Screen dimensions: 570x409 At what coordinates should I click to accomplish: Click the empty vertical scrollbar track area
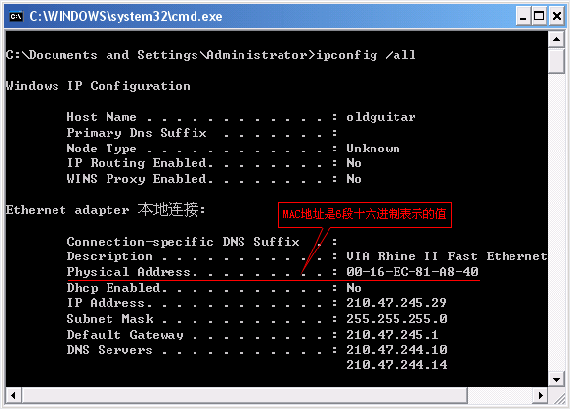click(x=556, y=222)
